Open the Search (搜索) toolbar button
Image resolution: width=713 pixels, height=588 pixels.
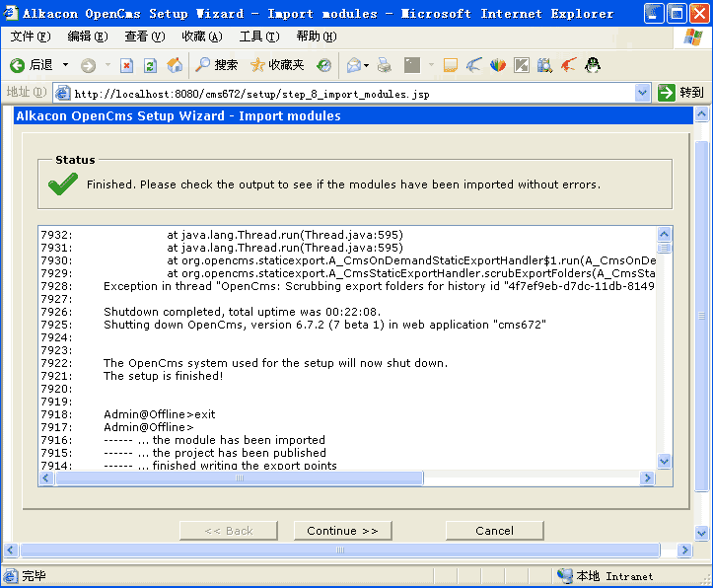pyautogui.click(x=216, y=65)
